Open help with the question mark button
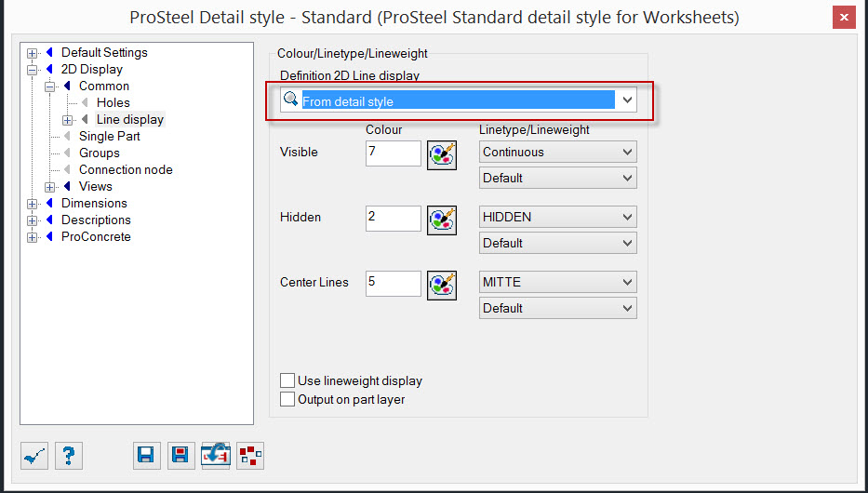The width and height of the screenshot is (868, 493). (x=69, y=456)
